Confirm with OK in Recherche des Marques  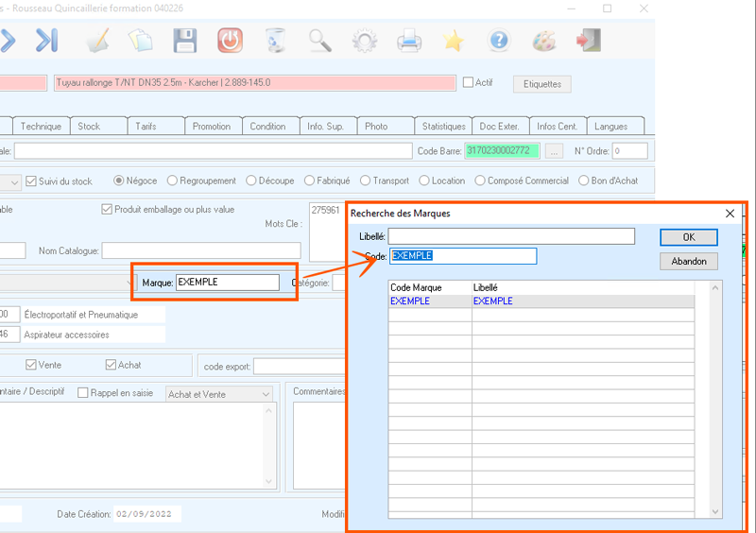(x=689, y=237)
